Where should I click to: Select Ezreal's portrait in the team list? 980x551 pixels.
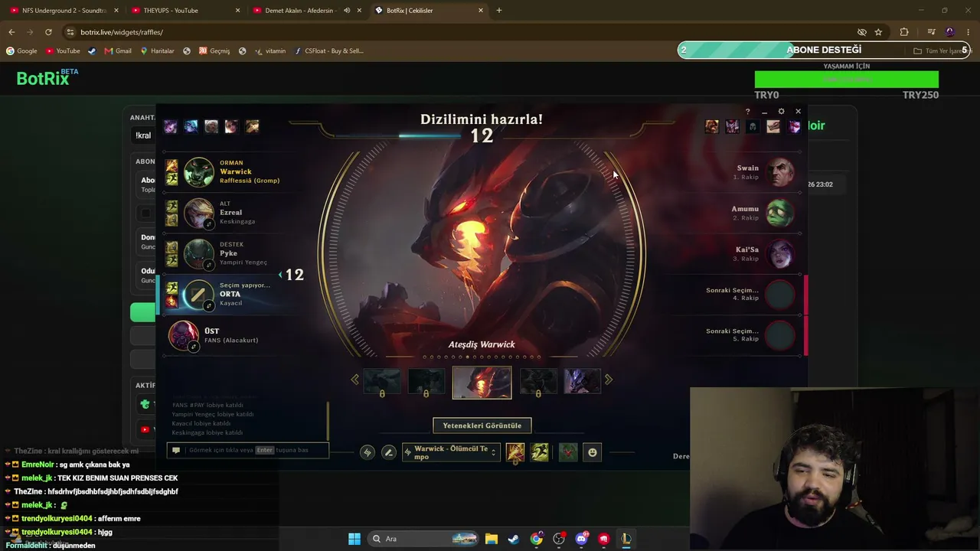[x=199, y=213]
